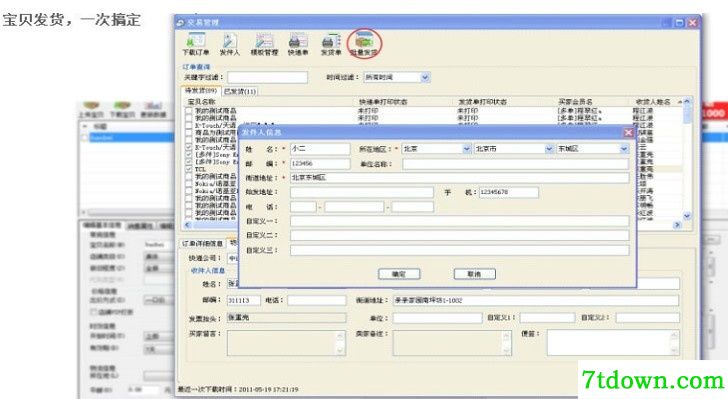Screen dimensions: 728x399
Task: Open the province dropdown showing 北京
Action: click(x=467, y=149)
